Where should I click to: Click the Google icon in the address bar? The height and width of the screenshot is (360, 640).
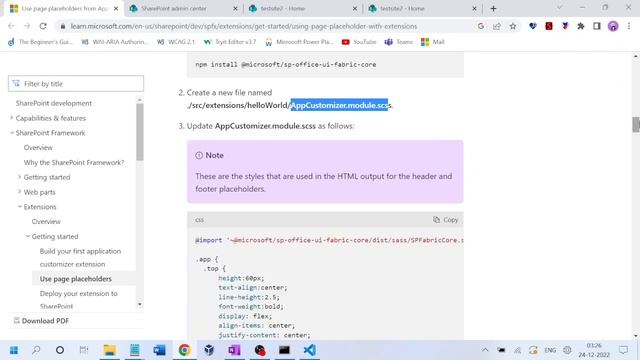tap(481, 26)
